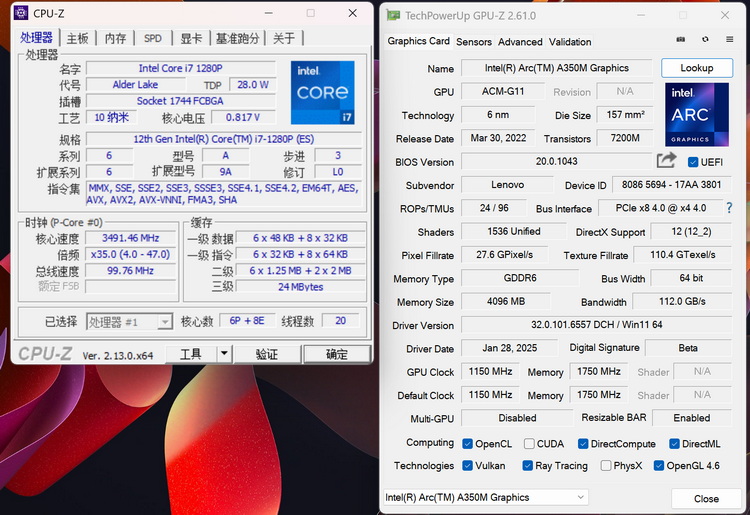Screen dimensions: 750x515
Task: Click the GPU-Z refresh icon
Action: click(x=705, y=40)
